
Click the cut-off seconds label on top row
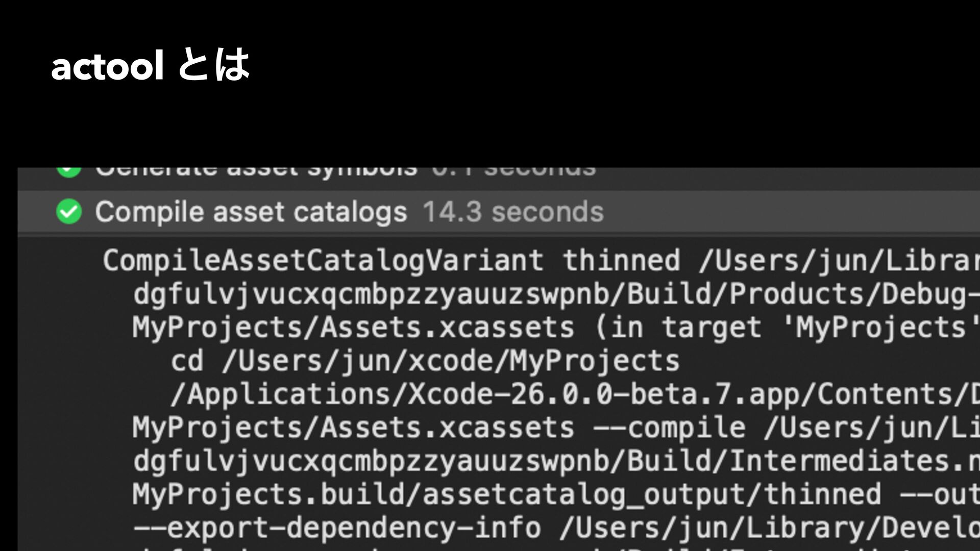tap(540, 171)
